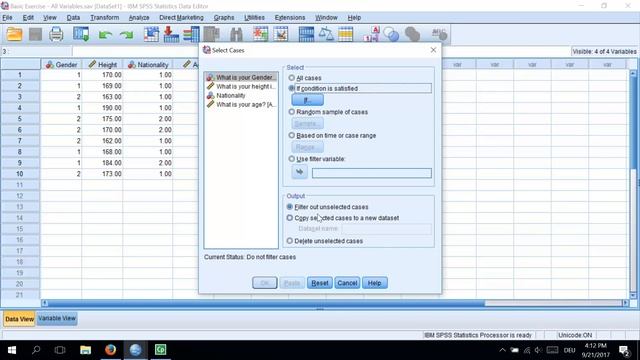This screenshot has width=640, height=360.
Task: Open File Explorer from the taskbar
Action: 85,350
